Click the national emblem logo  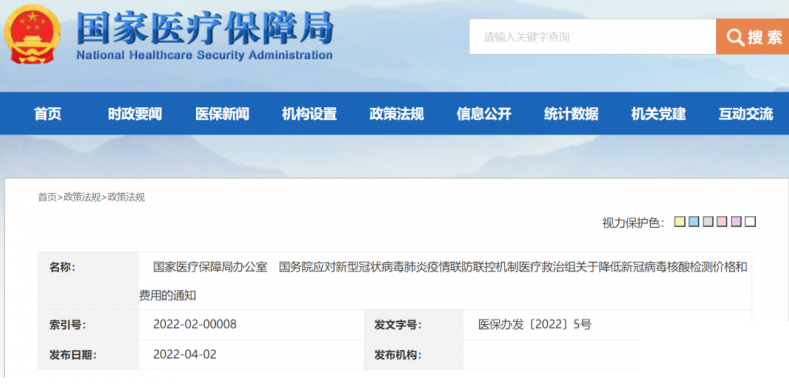click(32, 35)
